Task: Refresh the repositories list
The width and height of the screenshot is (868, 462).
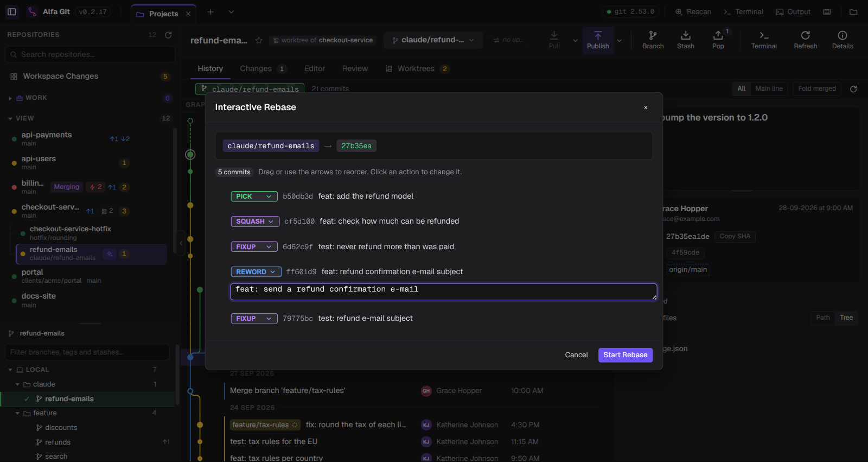Action: (168, 35)
